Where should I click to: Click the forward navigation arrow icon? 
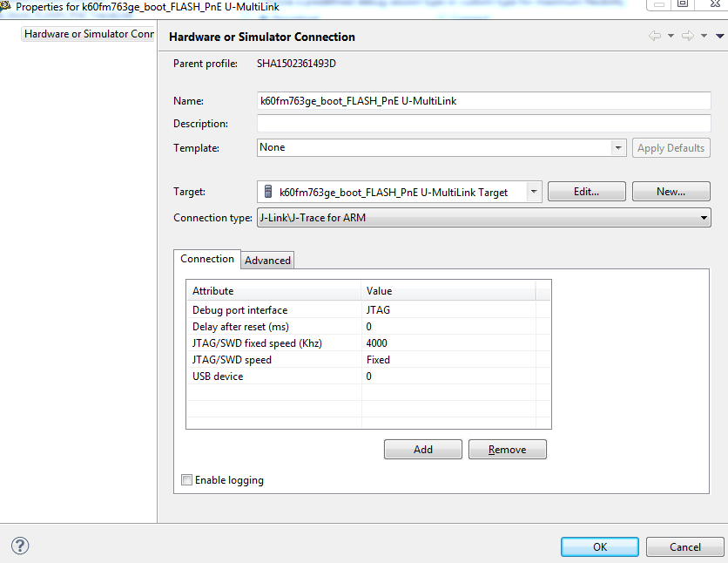688,36
